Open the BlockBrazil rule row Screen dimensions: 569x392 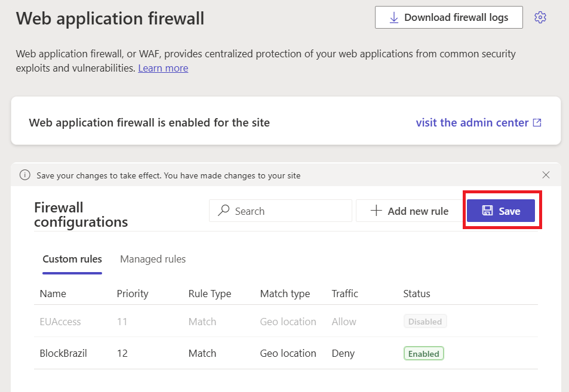pos(286,353)
